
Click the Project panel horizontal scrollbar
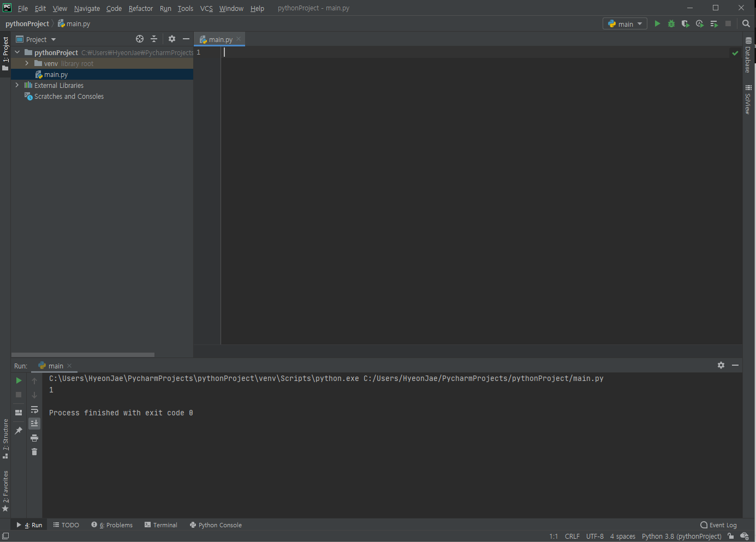[x=83, y=355]
